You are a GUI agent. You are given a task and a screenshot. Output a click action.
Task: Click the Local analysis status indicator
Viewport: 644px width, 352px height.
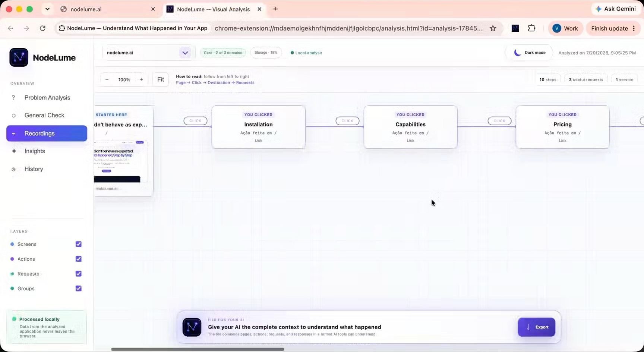[306, 53]
